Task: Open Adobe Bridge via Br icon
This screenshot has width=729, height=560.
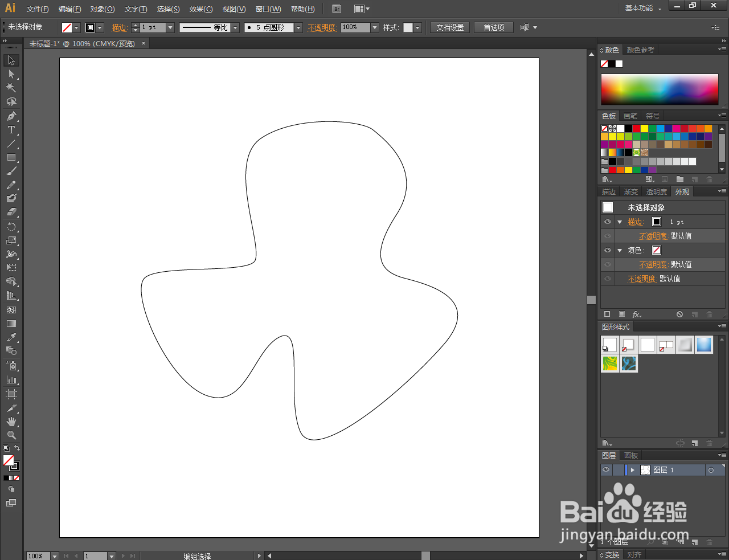Action: coord(337,9)
